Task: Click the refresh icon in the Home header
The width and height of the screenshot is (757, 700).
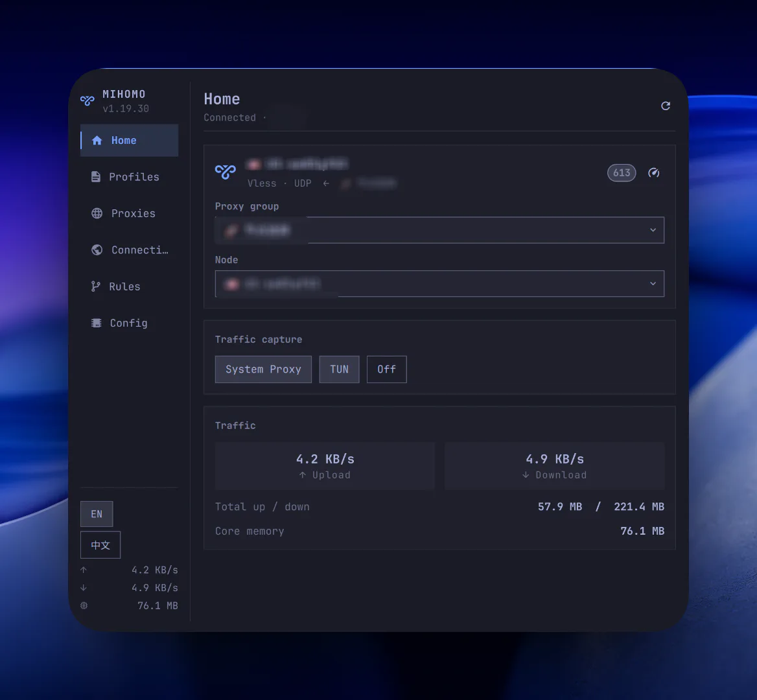Action: tap(665, 106)
